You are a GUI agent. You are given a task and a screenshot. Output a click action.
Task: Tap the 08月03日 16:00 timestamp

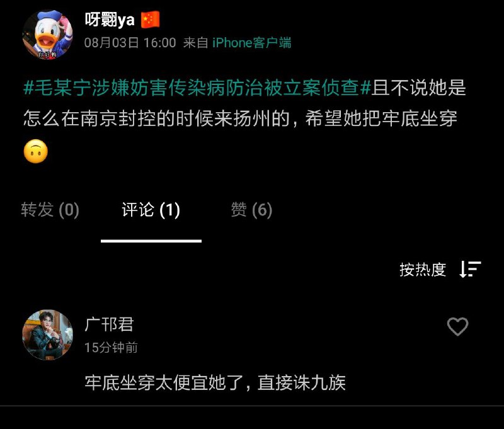(130, 43)
